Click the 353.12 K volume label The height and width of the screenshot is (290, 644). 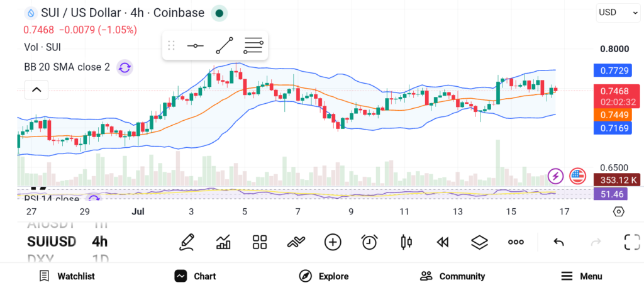click(617, 179)
